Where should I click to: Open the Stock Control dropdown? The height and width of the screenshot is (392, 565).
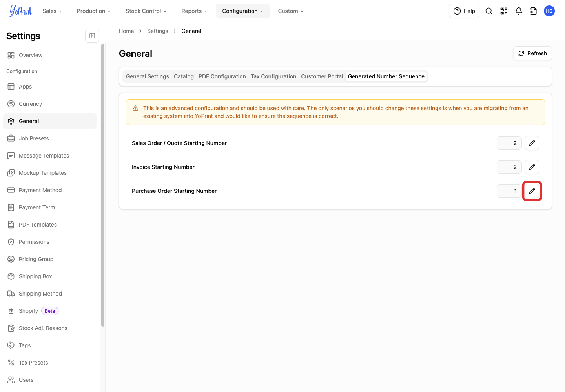(146, 11)
